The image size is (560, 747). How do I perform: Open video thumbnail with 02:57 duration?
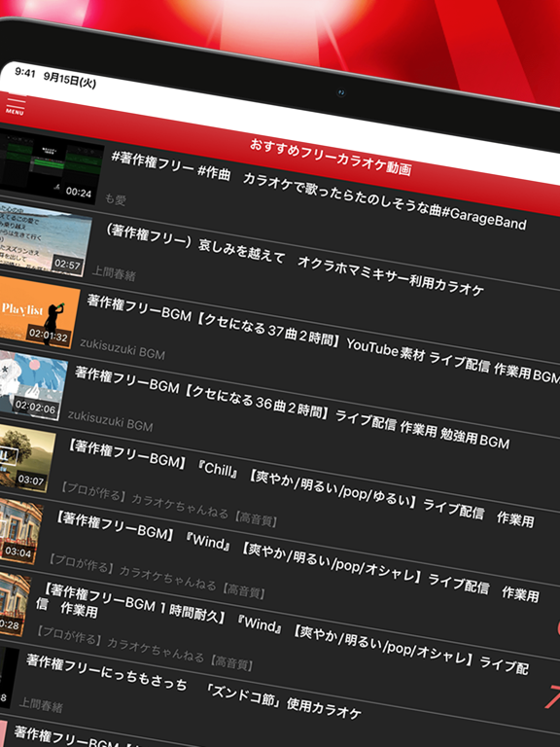[x=46, y=239]
